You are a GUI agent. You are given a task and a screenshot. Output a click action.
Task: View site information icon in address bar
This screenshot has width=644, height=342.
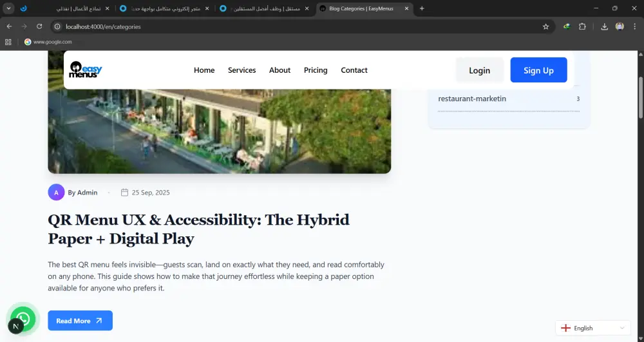(57, 26)
